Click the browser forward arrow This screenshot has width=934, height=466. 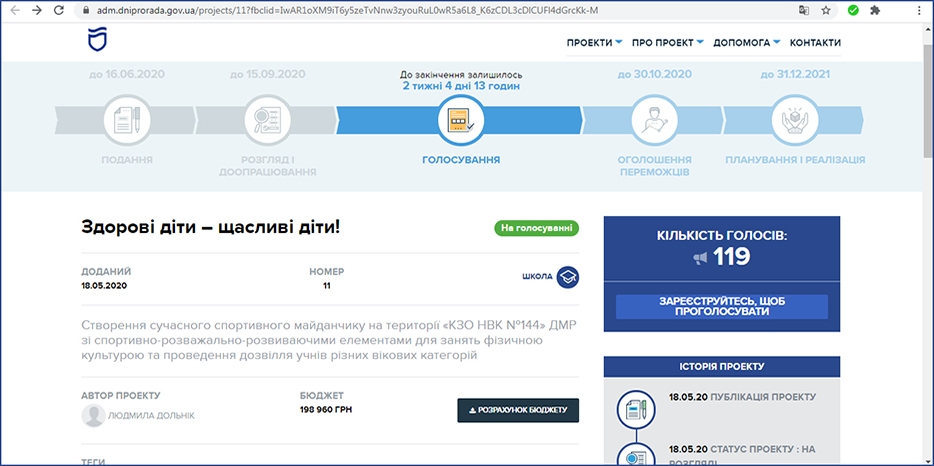[x=37, y=10]
